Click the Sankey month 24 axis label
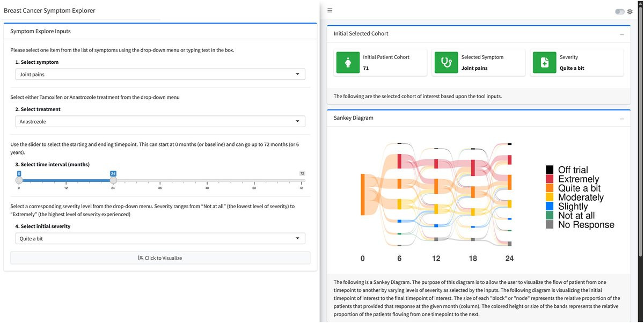 point(509,259)
